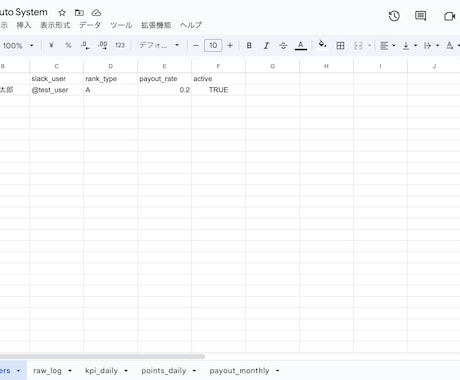Select the @test_user cell
Image resolution: width=460 pixels, height=380 pixels.
(56, 90)
